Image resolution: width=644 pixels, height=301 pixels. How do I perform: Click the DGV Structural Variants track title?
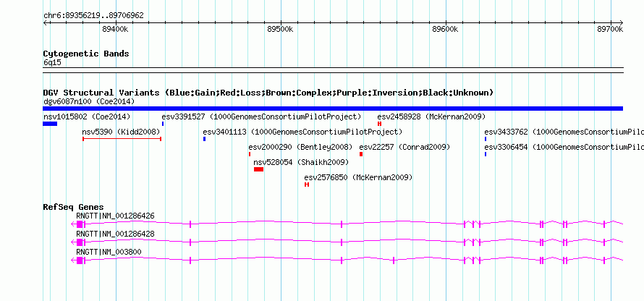pos(268,93)
